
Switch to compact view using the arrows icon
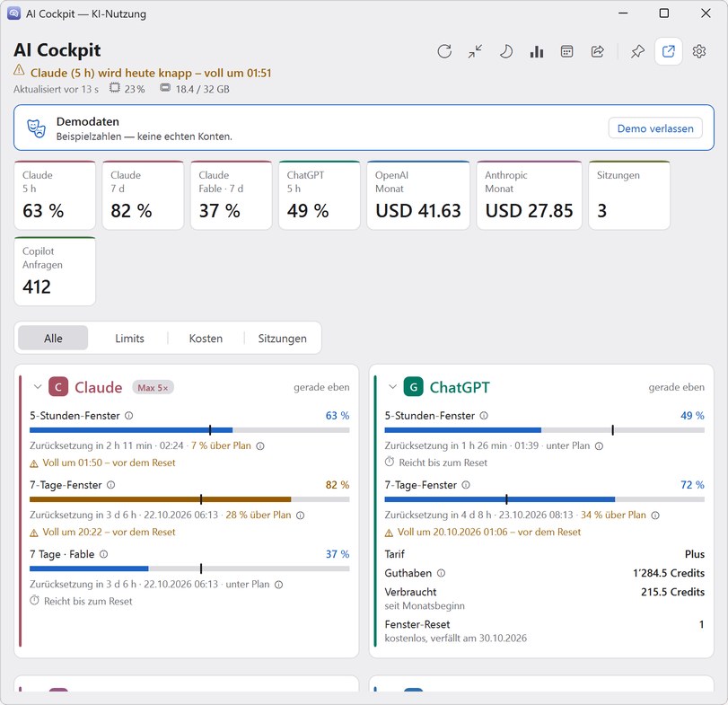[x=475, y=51]
